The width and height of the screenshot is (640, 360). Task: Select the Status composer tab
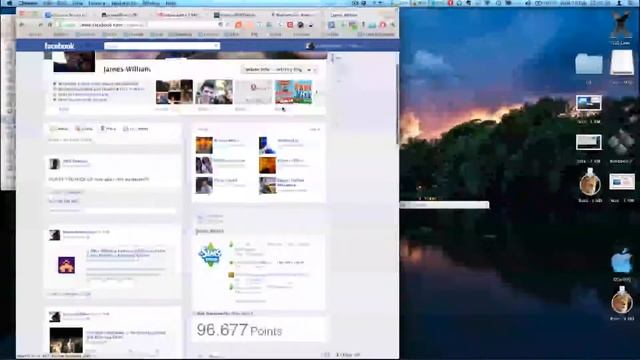[60, 129]
